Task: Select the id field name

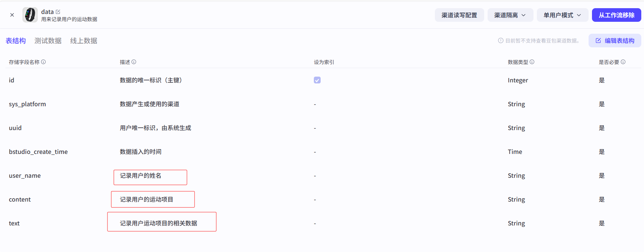Action: click(12, 80)
